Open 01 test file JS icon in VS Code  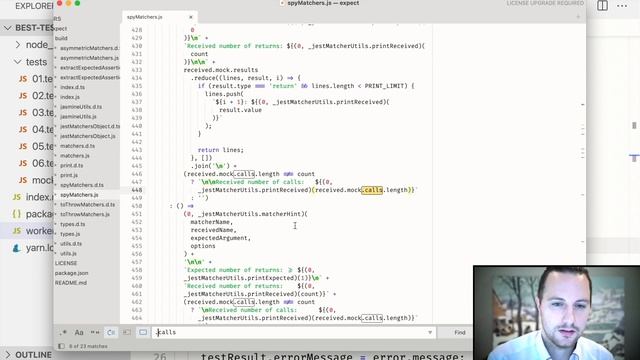(x=23, y=79)
